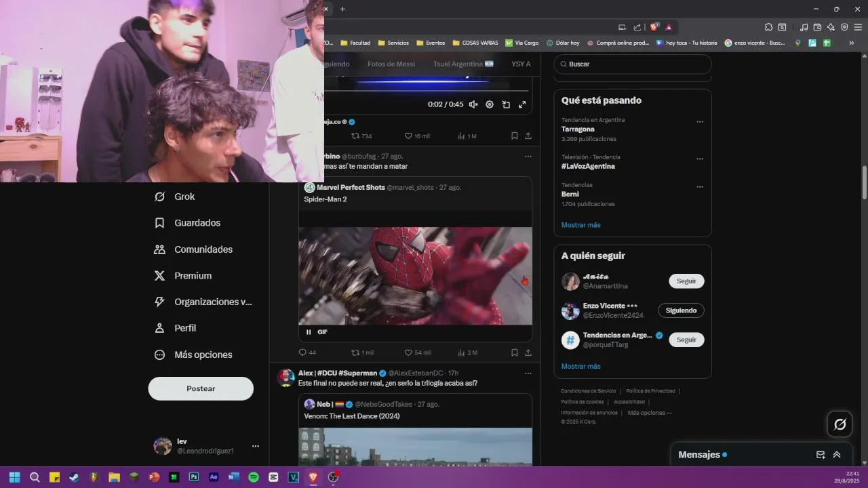View analytics of 1 M views tweet

pyautogui.click(x=467, y=136)
